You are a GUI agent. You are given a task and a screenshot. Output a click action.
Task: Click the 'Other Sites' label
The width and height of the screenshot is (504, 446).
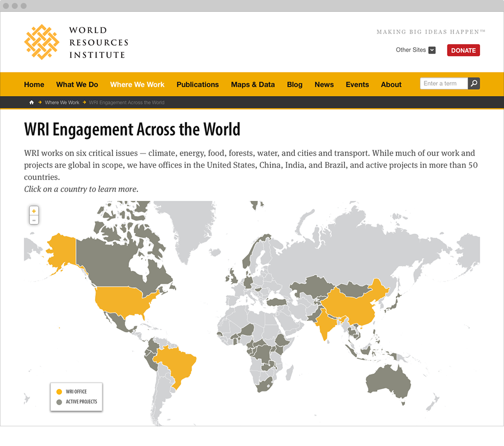[x=410, y=50]
